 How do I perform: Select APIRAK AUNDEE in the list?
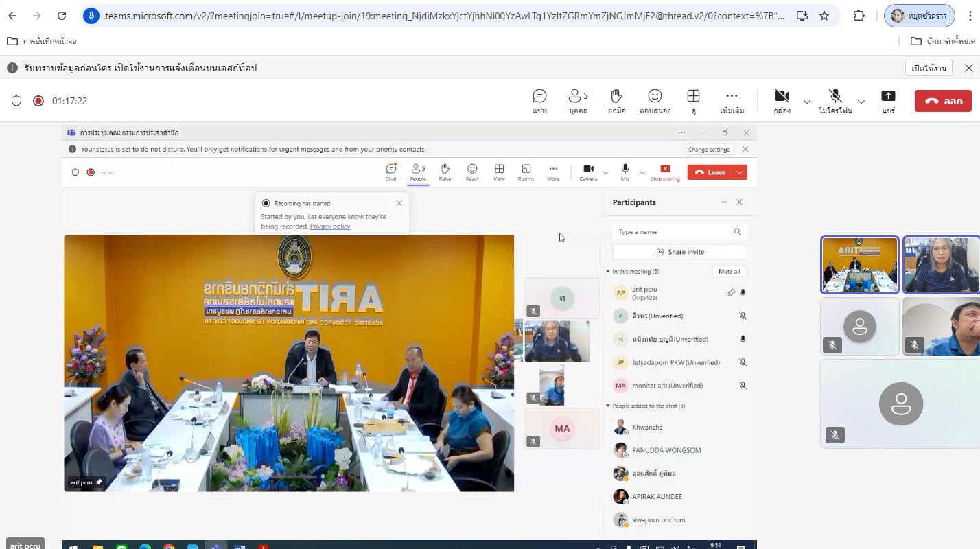click(679, 496)
